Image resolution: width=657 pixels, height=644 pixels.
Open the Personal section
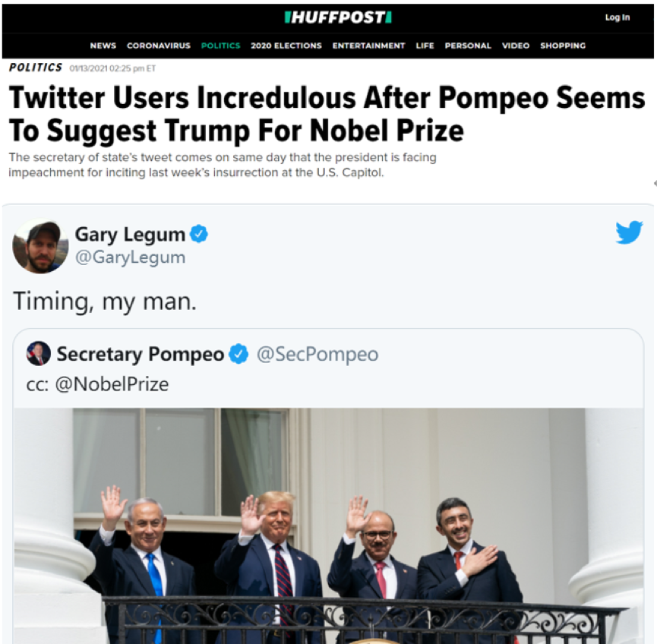pyautogui.click(x=468, y=46)
